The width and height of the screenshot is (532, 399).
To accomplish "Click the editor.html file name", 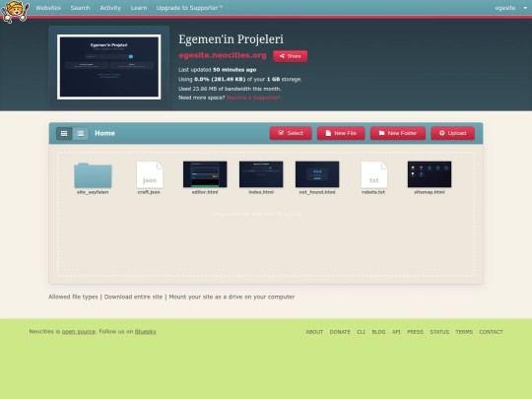I will (205, 192).
